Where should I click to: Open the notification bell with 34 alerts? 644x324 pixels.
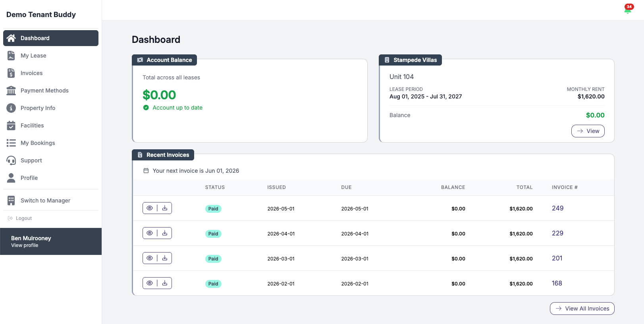click(x=628, y=9)
